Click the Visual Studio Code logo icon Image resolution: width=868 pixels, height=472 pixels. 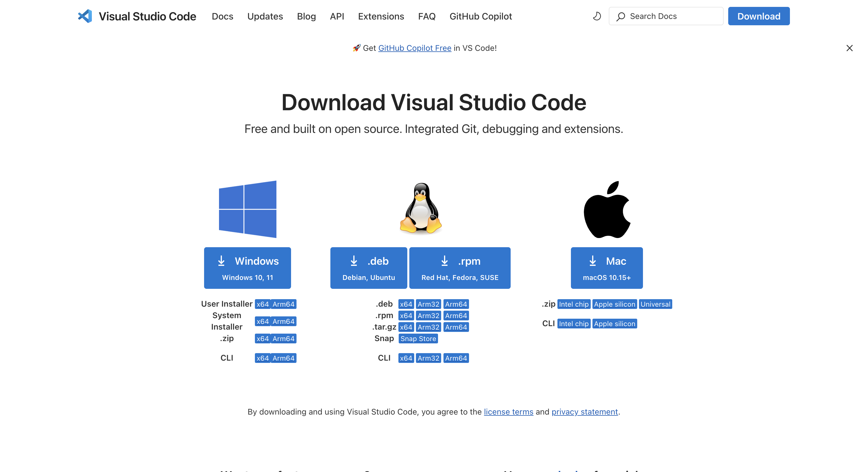(85, 16)
